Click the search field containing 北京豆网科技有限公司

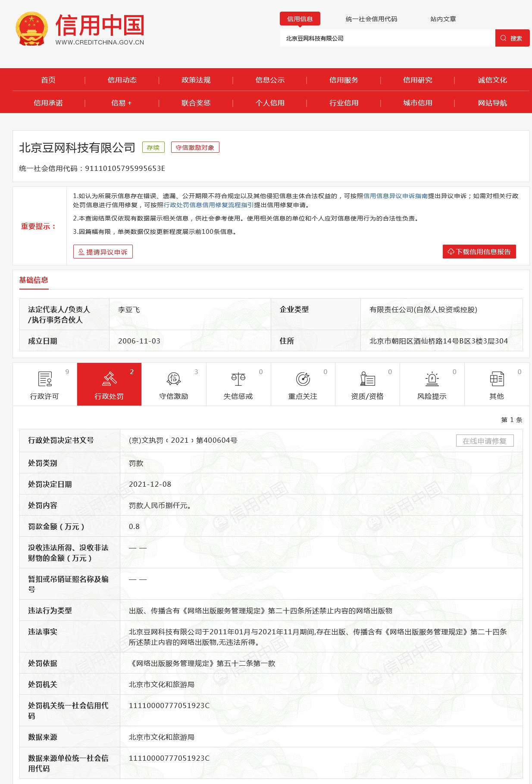pyautogui.click(x=388, y=38)
